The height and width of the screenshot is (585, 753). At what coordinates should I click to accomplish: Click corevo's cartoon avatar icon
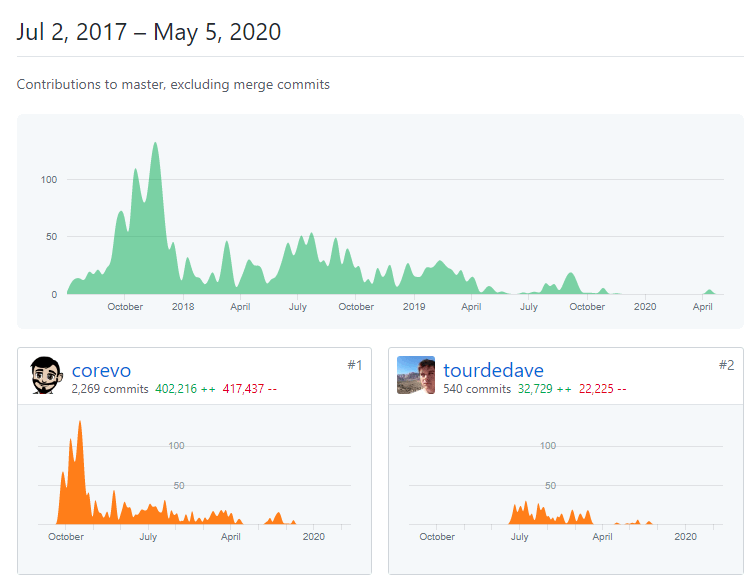45,376
